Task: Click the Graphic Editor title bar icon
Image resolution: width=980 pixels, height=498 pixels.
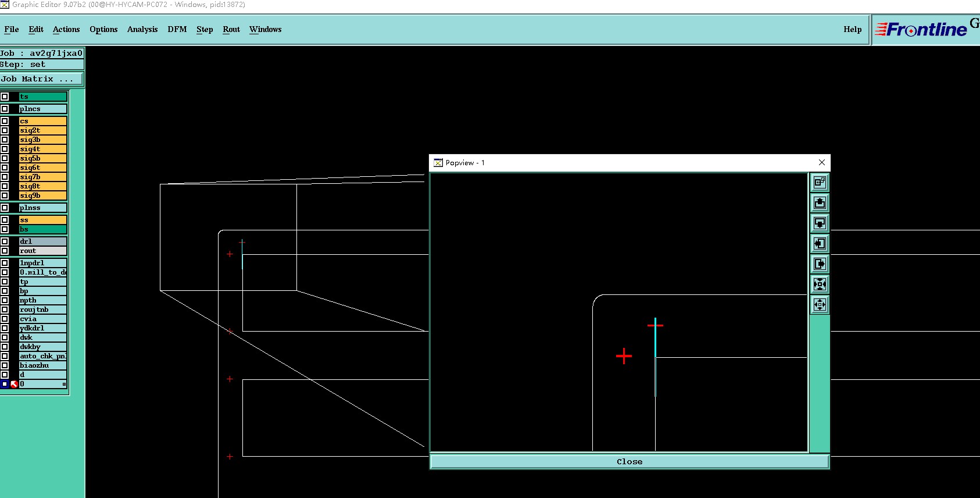Action: [x=5, y=5]
